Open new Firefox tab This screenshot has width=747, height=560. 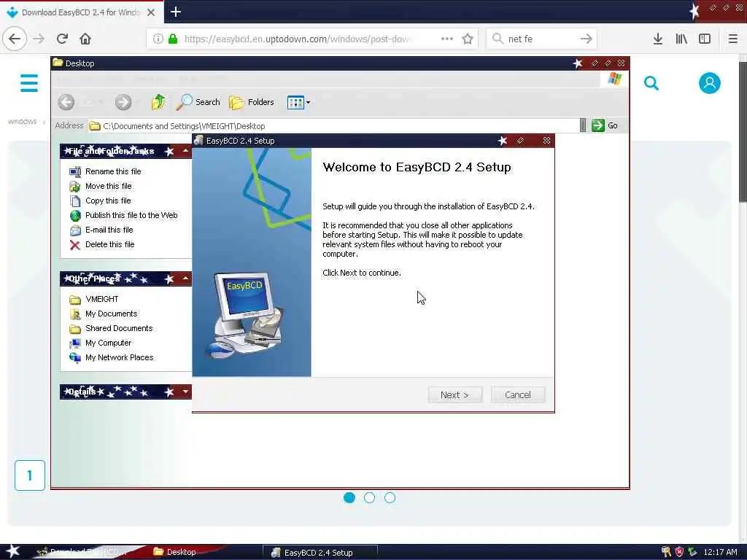[176, 12]
